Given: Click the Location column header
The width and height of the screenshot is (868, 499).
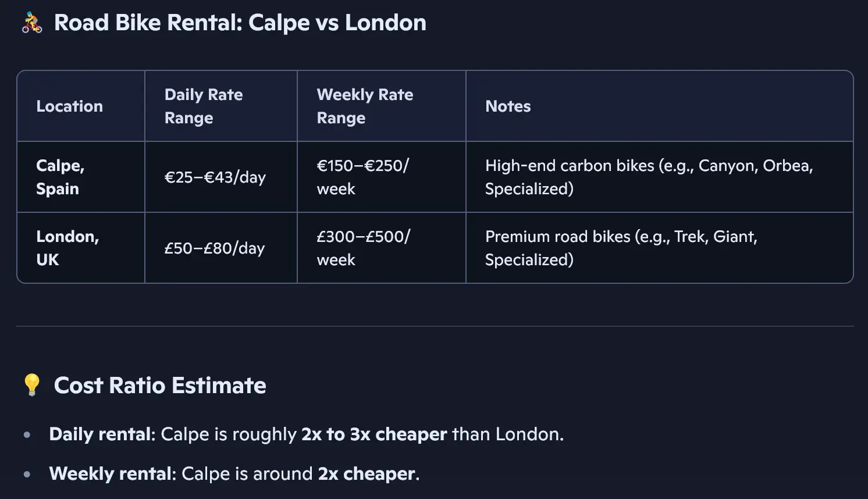Looking at the screenshot, I should pos(69,106).
